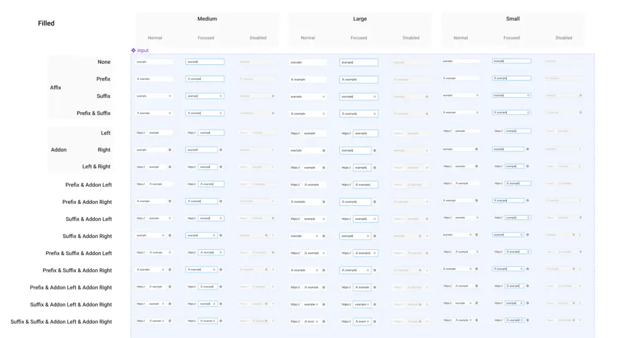Image resolution: width=644 pixels, height=338 pixels.
Task: Click the 'Disabled' label under Large
Action: point(411,38)
